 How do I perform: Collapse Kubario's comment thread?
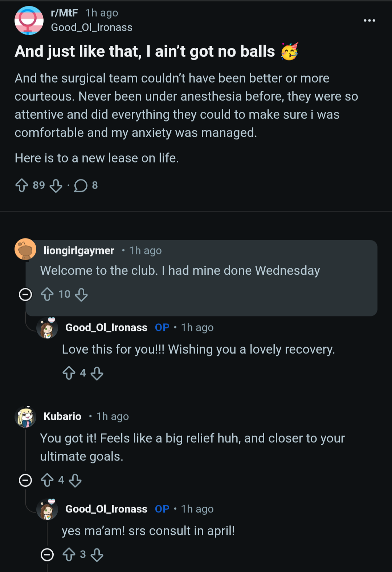tap(25, 480)
